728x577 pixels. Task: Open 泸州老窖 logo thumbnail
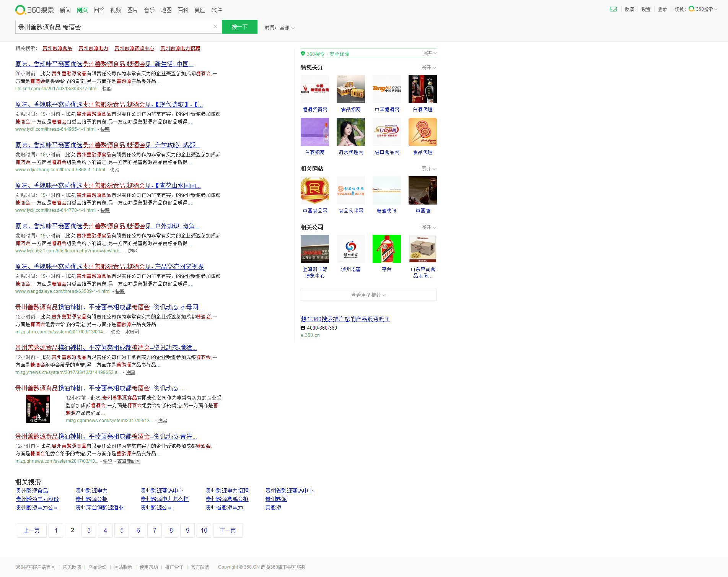coord(351,249)
